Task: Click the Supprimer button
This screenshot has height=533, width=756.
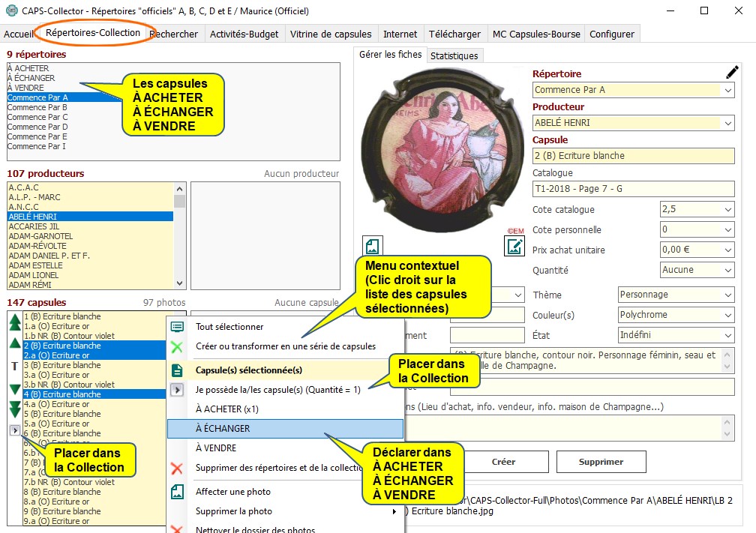Action: pos(601,462)
